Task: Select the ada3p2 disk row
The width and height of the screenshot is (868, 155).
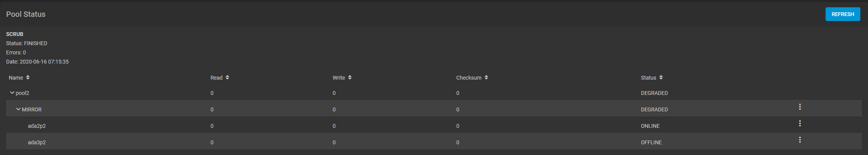Action: click(x=37, y=142)
